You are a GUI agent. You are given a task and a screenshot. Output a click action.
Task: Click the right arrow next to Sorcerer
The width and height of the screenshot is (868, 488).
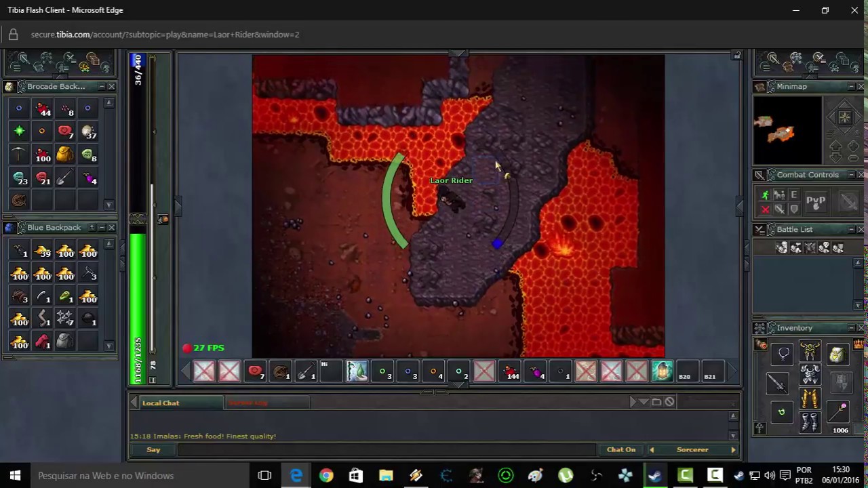[733, 449]
